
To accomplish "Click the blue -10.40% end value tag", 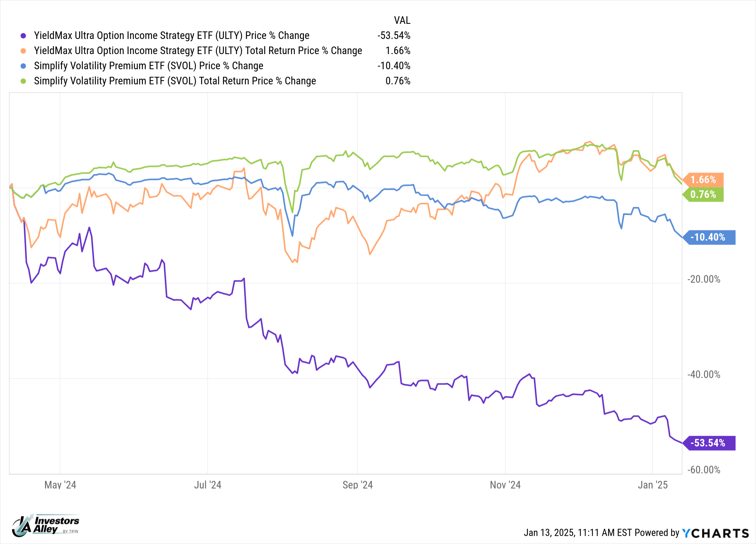I will (708, 237).
